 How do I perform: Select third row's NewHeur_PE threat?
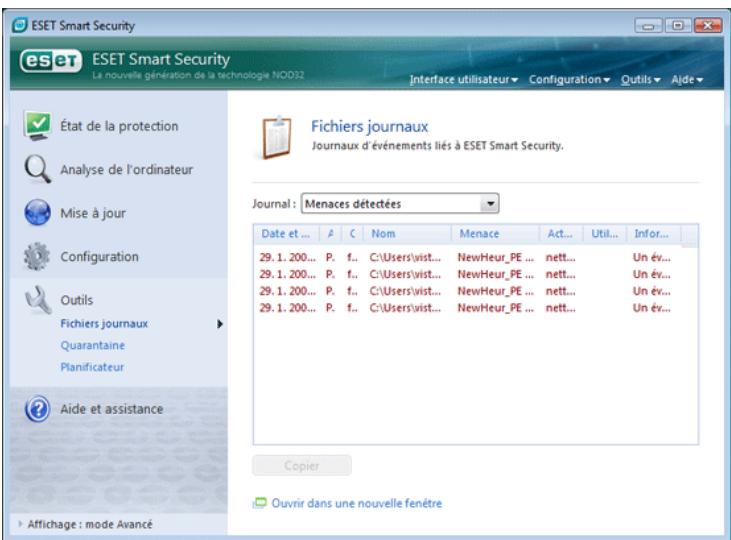coord(495,291)
